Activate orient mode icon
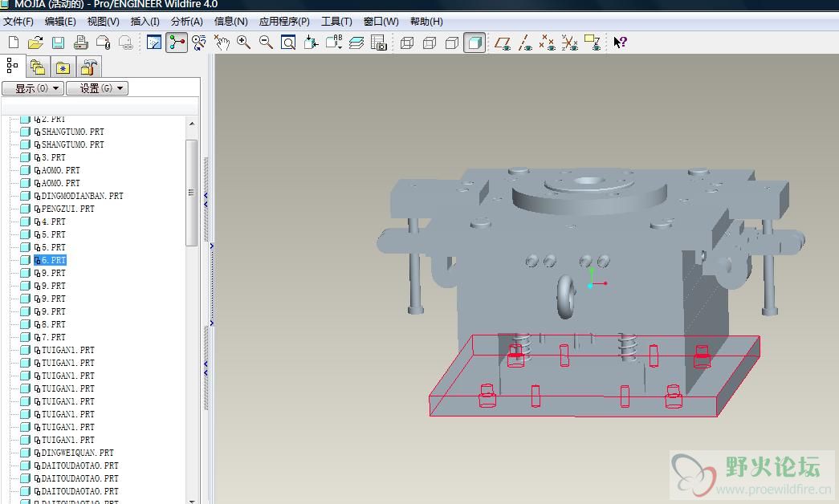839x504 pixels. pos(199,43)
